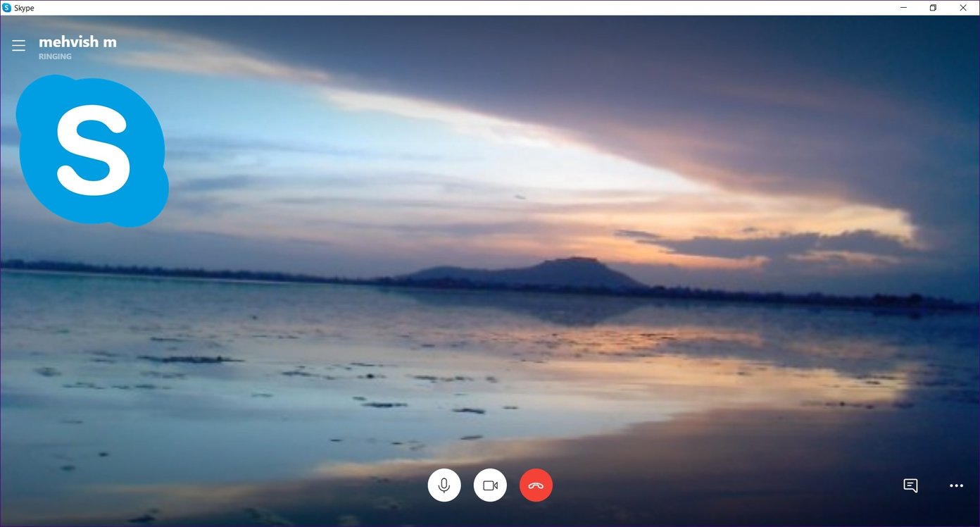The width and height of the screenshot is (980, 527).
Task: Close the Skype window
Action: [x=963, y=8]
